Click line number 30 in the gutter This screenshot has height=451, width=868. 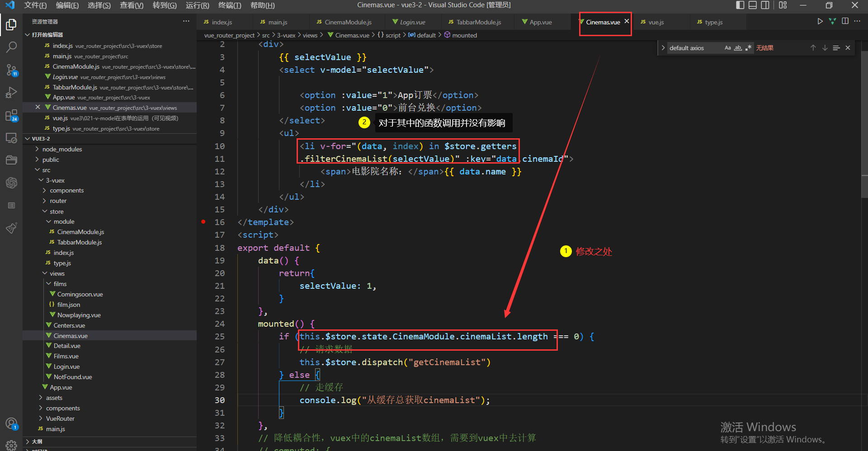pyautogui.click(x=220, y=400)
